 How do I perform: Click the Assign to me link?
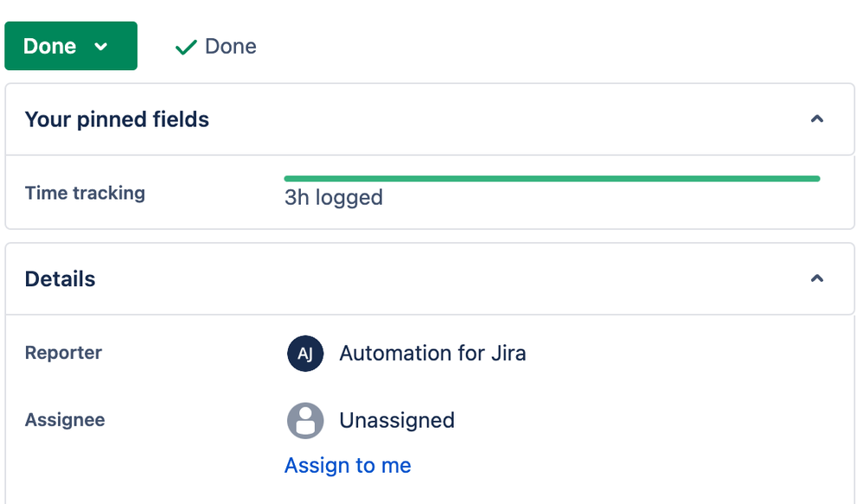[x=348, y=465]
